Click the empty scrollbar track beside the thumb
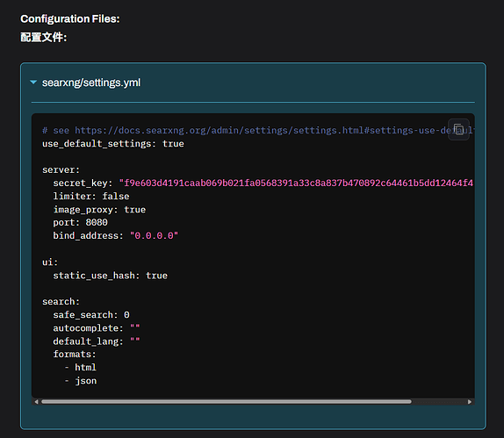 (x=439, y=402)
